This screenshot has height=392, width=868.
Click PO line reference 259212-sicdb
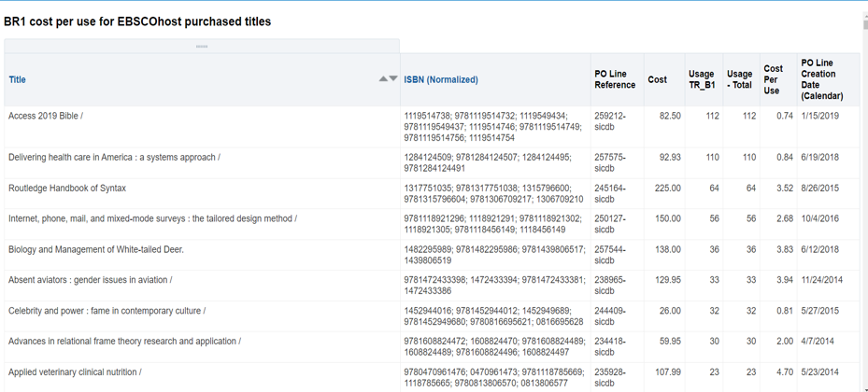point(610,121)
